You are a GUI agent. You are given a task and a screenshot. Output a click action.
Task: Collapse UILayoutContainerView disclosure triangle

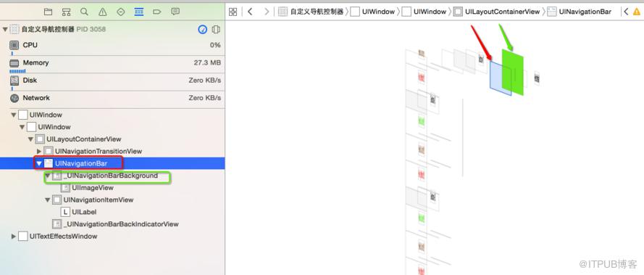pyautogui.click(x=31, y=139)
